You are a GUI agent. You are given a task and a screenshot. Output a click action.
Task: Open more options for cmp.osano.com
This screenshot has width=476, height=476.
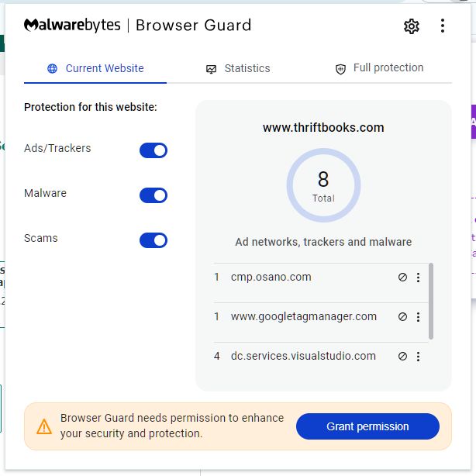click(419, 278)
